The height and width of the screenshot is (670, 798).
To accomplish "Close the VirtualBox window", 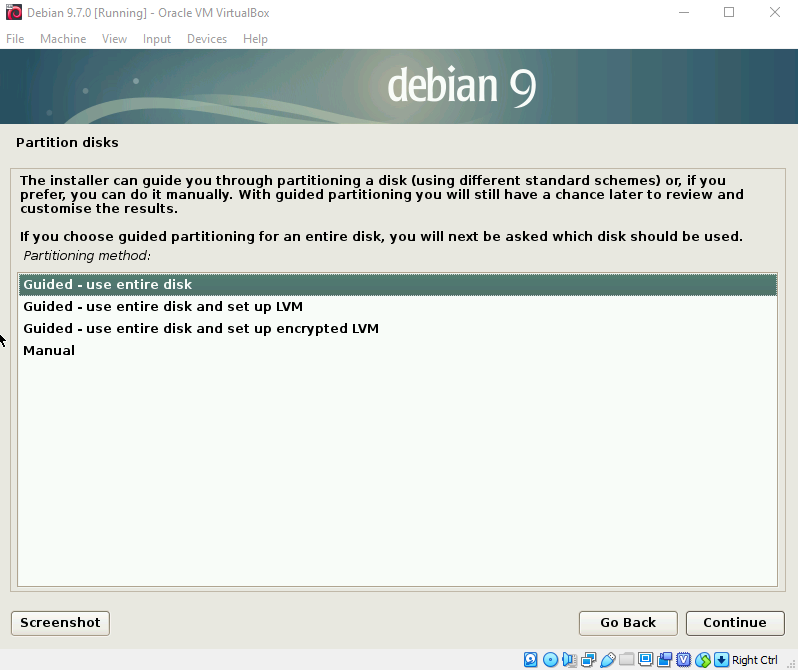I will click(775, 12).
